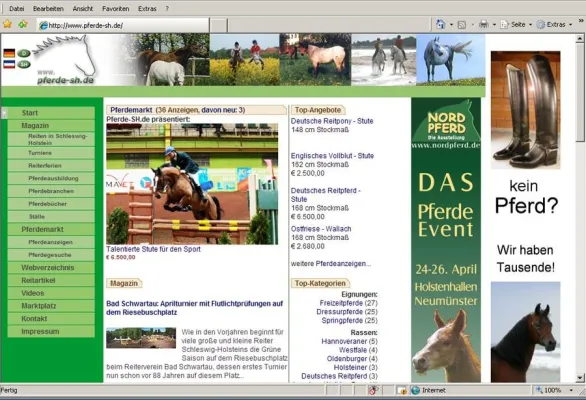Open Pferdebranchen in the sidebar
The width and height of the screenshot is (586, 400).
click(51, 191)
